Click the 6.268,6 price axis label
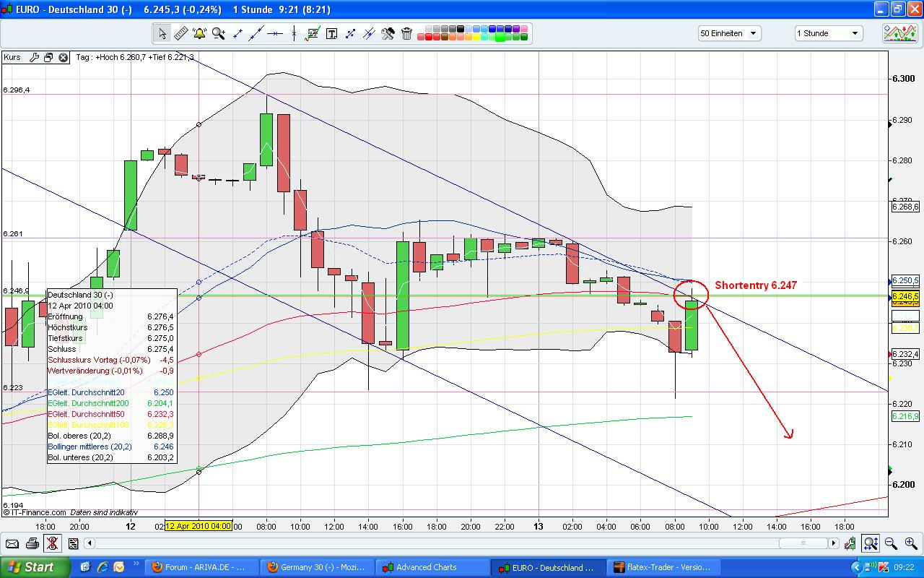Viewport: 924px width, 578px height. click(905, 207)
